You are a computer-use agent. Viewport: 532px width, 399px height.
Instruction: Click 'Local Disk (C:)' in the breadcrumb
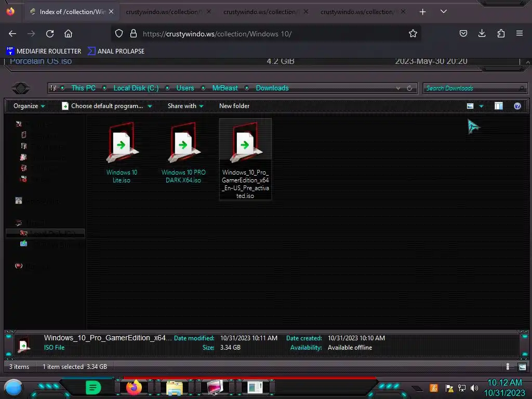click(136, 88)
